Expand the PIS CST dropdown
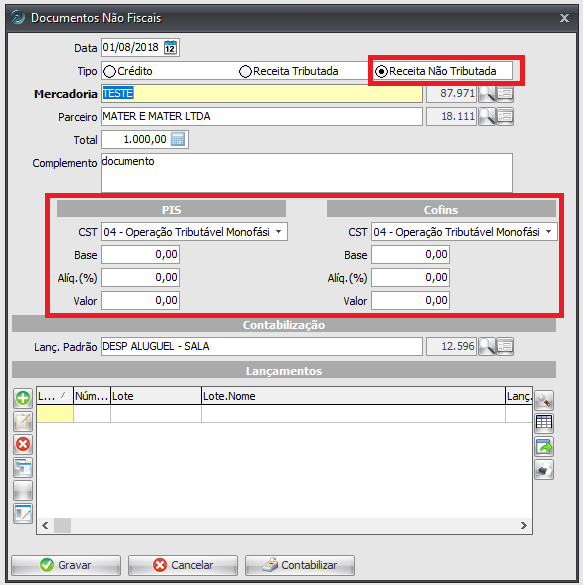Screen dimensions: 583x585 [x=279, y=232]
